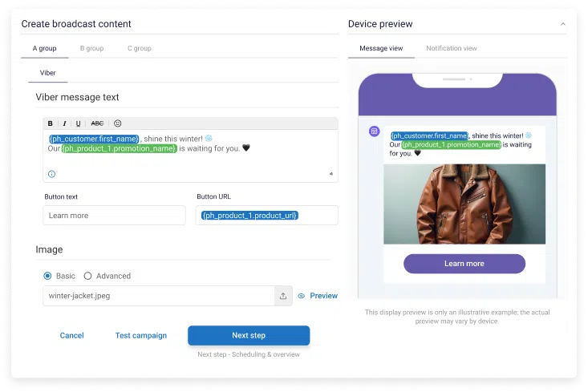Click the 'Create broadcast content' heading
The width and height of the screenshot is (588, 392).
(76, 24)
